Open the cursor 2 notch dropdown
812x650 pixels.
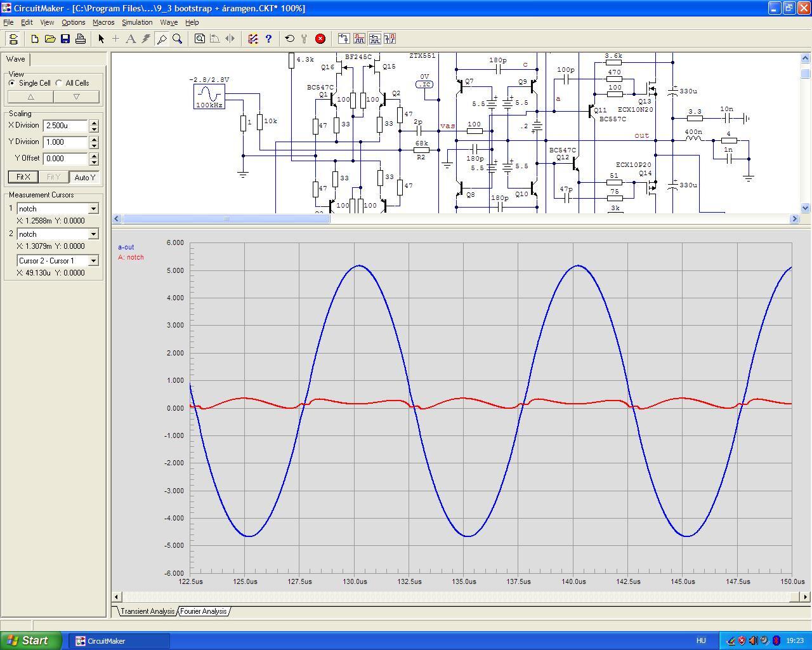point(93,234)
